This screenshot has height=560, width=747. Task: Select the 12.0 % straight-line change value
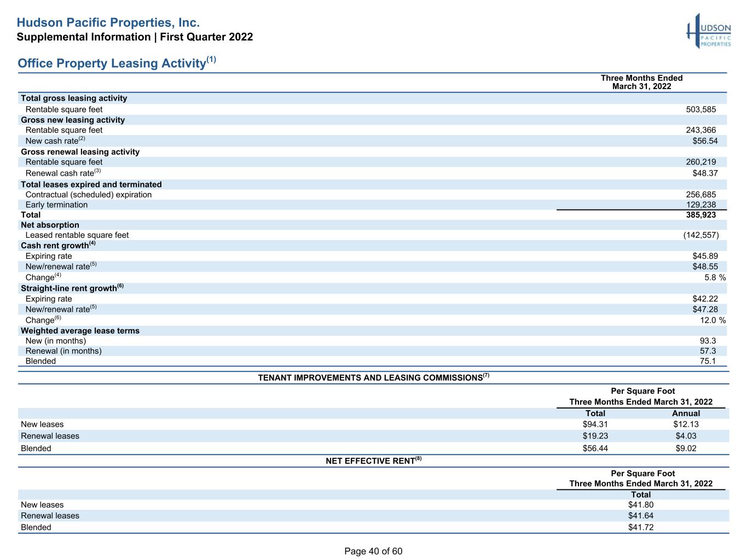tap(713, 320)
